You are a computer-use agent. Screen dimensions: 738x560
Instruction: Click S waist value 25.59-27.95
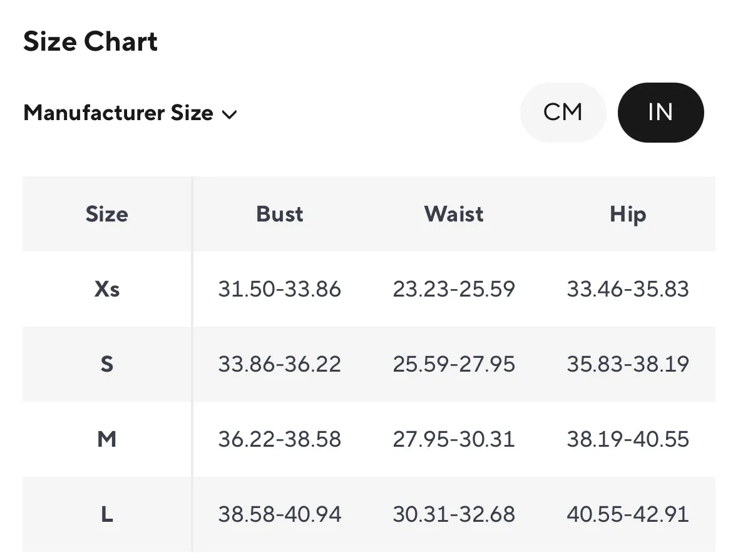(454, 364)
